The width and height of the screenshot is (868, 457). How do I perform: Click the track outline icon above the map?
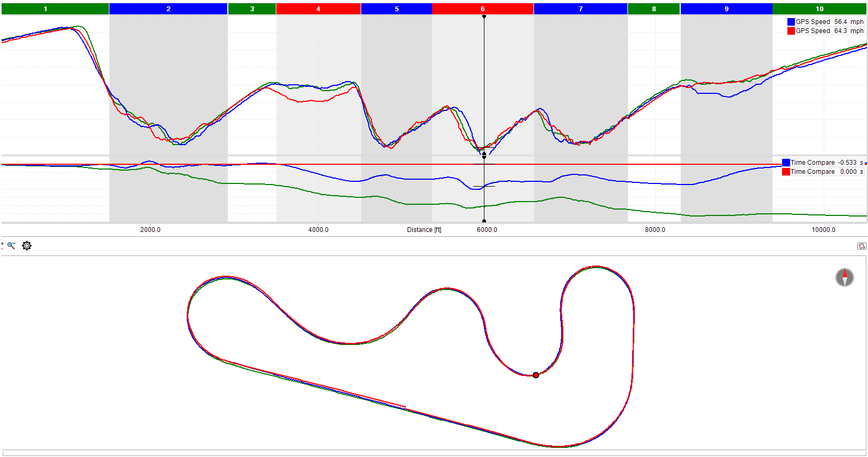coord(862,246)
